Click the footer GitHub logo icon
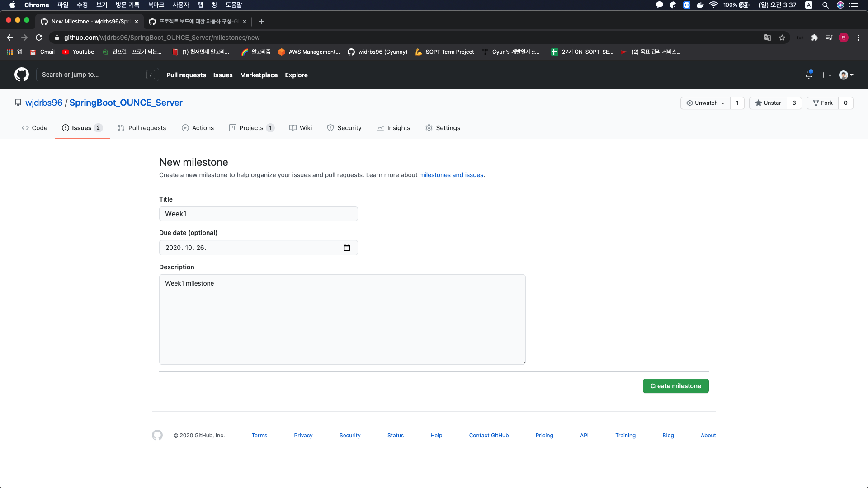 pyautogui.click(x=157, y=435)
